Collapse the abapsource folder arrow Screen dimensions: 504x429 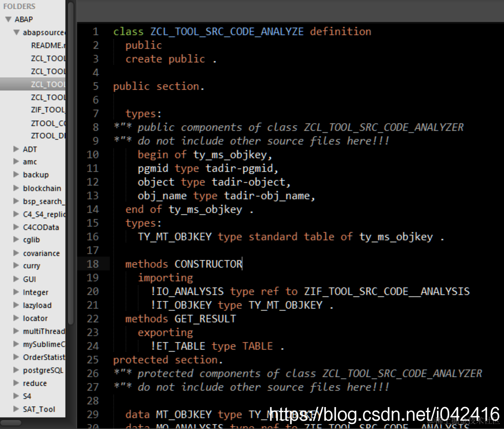(x=16, y=32)
